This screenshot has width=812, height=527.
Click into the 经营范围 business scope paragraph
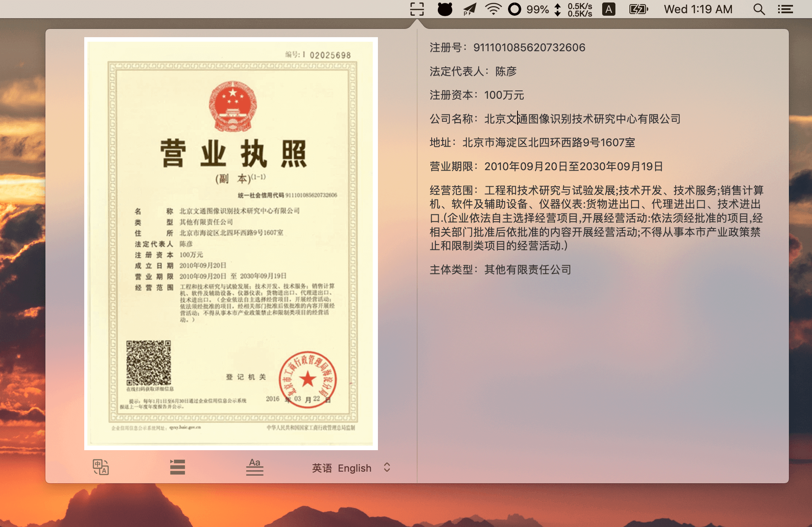pyautogui.click(x=596, y=218)
